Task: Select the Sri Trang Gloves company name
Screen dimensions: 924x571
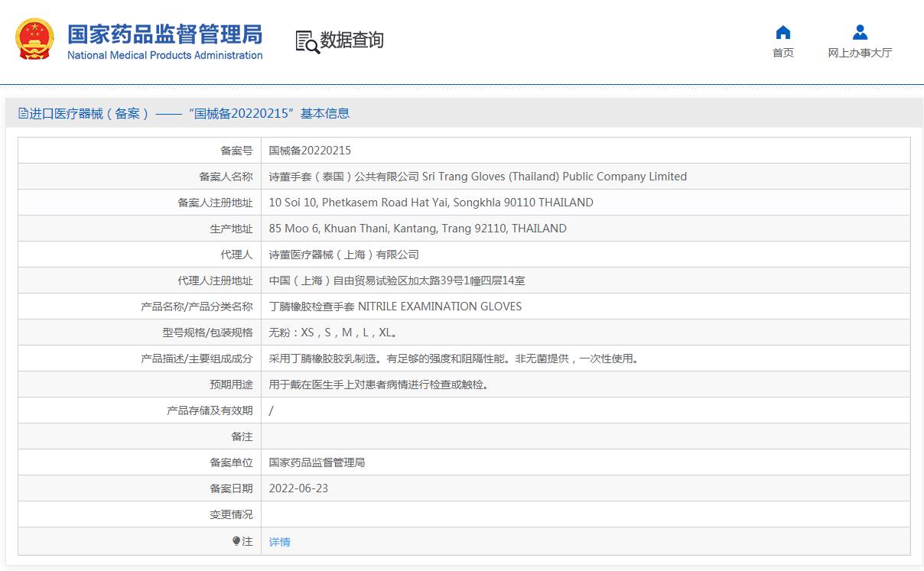Action: coord(478,177)
